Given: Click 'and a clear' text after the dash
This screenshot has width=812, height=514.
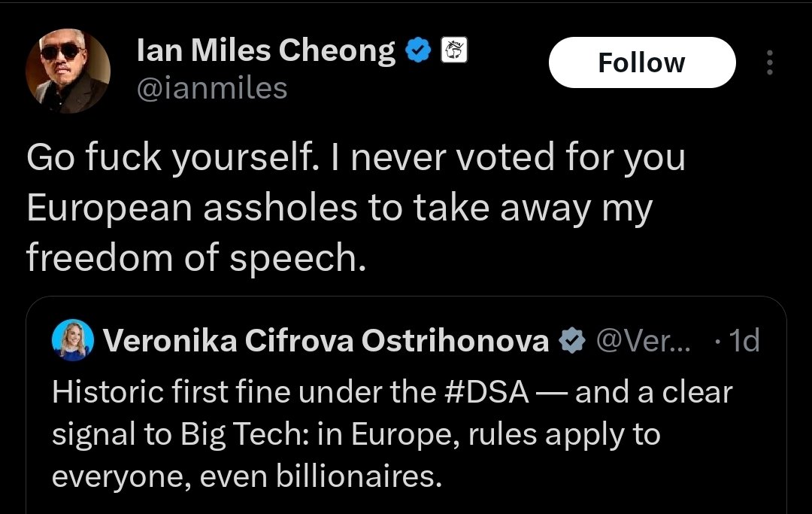Looking at the screenshot, I should [x=654, y=392].
